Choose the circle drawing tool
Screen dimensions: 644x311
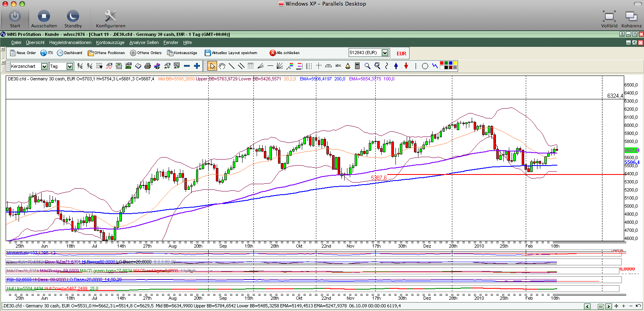[x=425, y=66]
